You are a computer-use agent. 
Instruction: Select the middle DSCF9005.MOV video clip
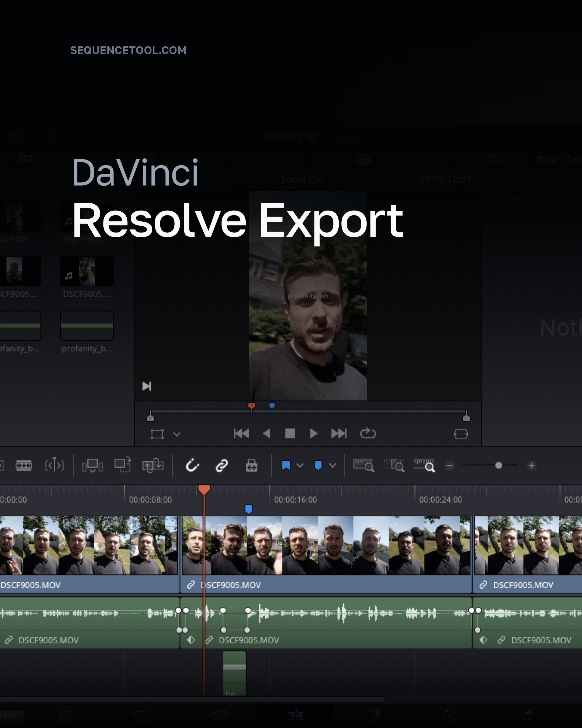tap(326, 554)
